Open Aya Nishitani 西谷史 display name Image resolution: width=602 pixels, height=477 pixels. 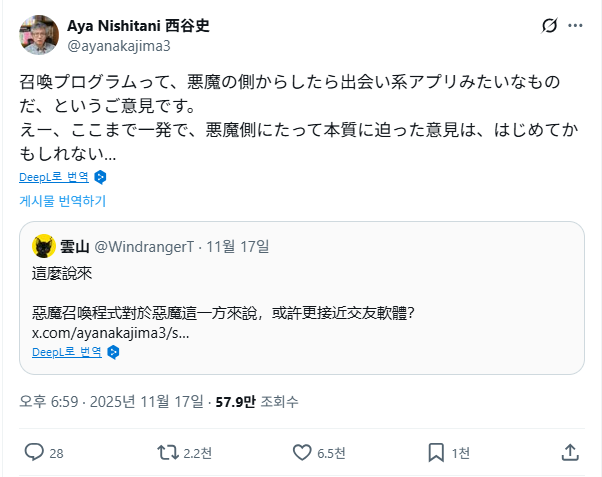tap(138, 26)
